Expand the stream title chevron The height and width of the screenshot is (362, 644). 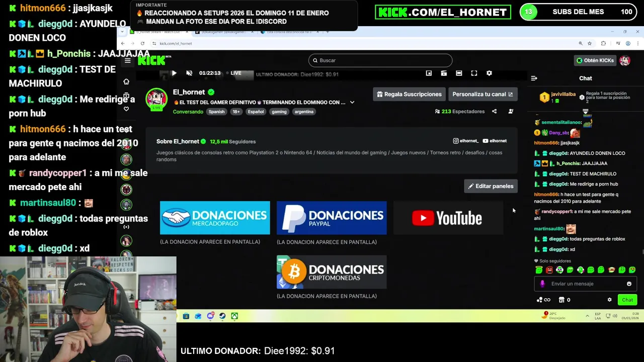[x=352, y=102]
